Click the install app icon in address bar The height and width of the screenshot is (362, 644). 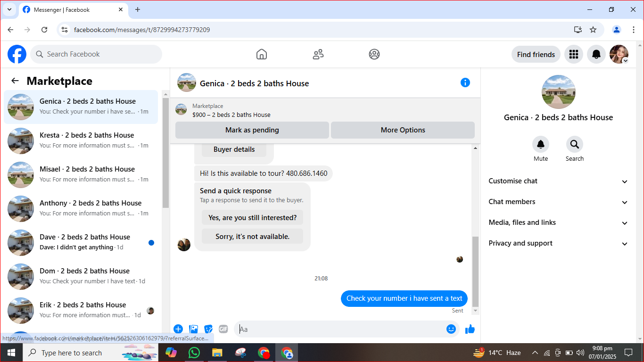tap(578, 30)
